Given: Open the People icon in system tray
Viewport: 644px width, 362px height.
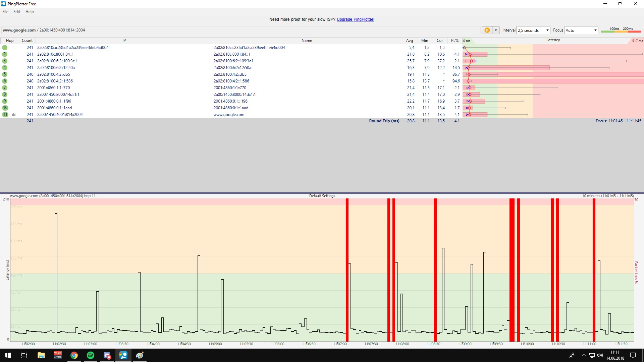Looking at the screenshot, I should (x=572, y=355).
